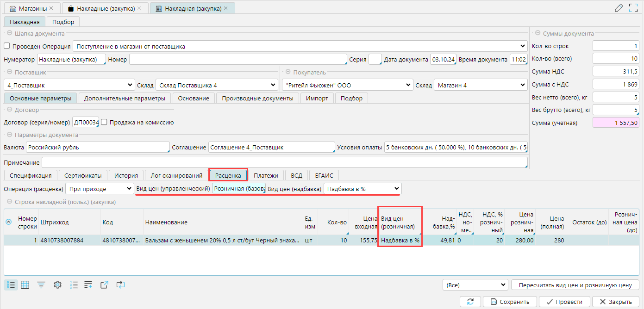Click the add row lines-plus icon
Viewport: 644px width, 309px height.
pos(88,285)
